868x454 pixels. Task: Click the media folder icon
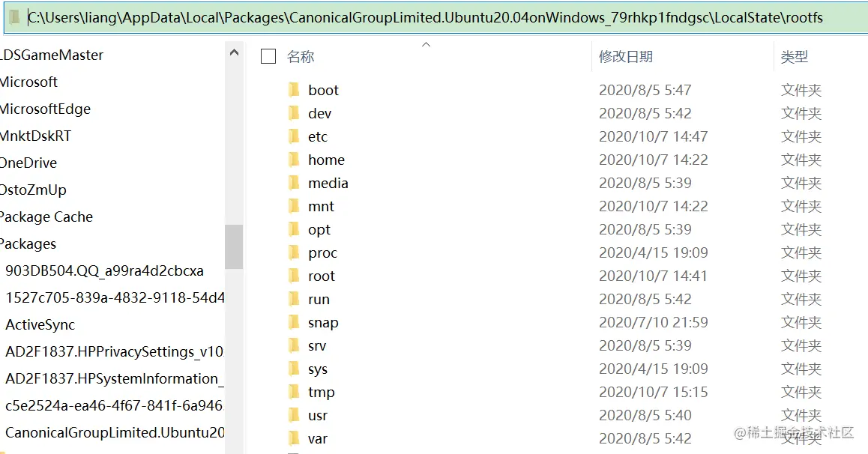click(x=294, y=183)
